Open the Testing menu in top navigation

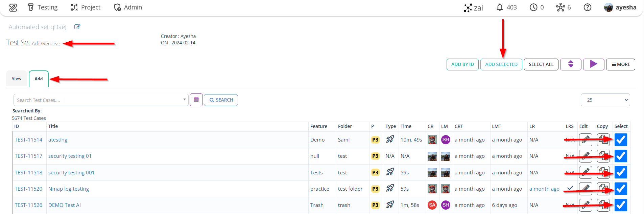pos(43,7)
